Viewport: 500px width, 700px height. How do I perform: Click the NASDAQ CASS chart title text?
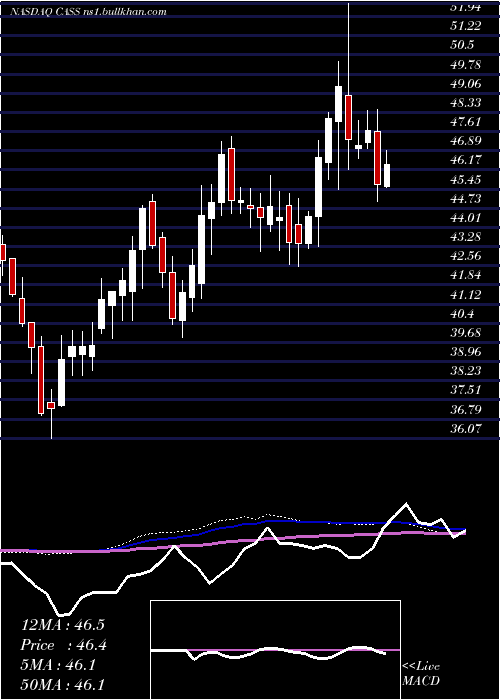pos(89,12)
